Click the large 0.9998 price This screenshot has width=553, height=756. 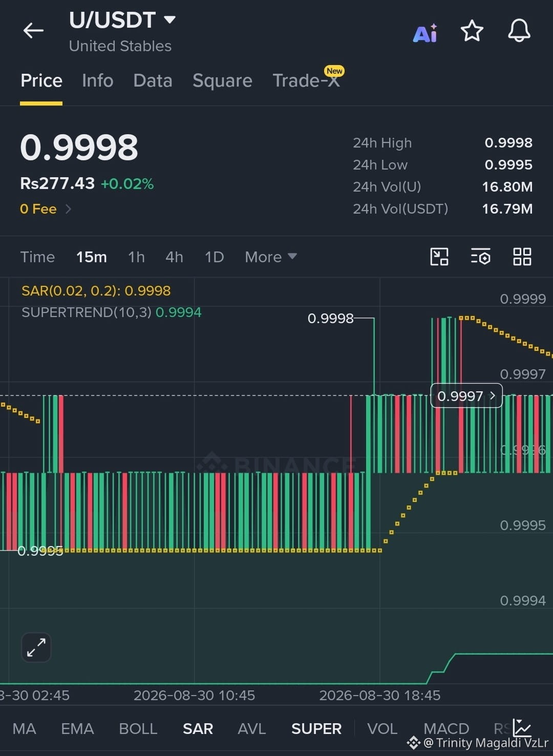[79, 148]
